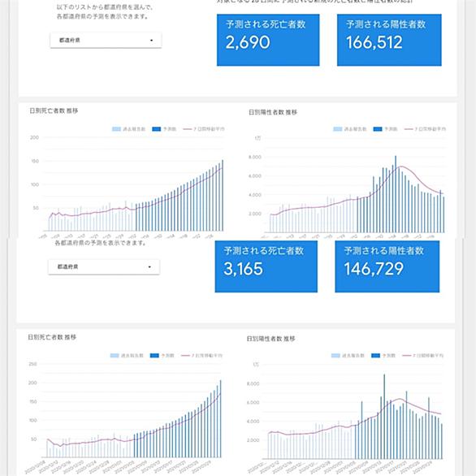Click the 過去報告数 legend swatch in the upper 日別死亡者数 chart
This screenshot has height=476, width=476.
117,129
